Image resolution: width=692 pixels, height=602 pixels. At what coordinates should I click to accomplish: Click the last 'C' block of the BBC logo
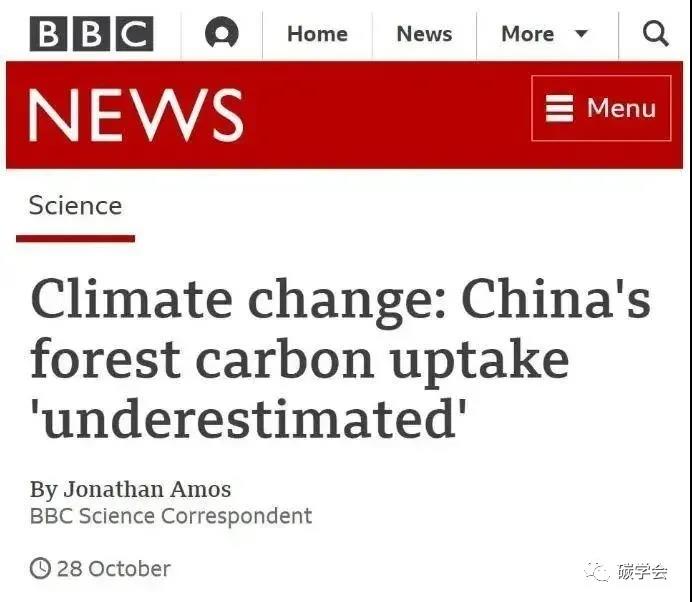pos(134,34)
